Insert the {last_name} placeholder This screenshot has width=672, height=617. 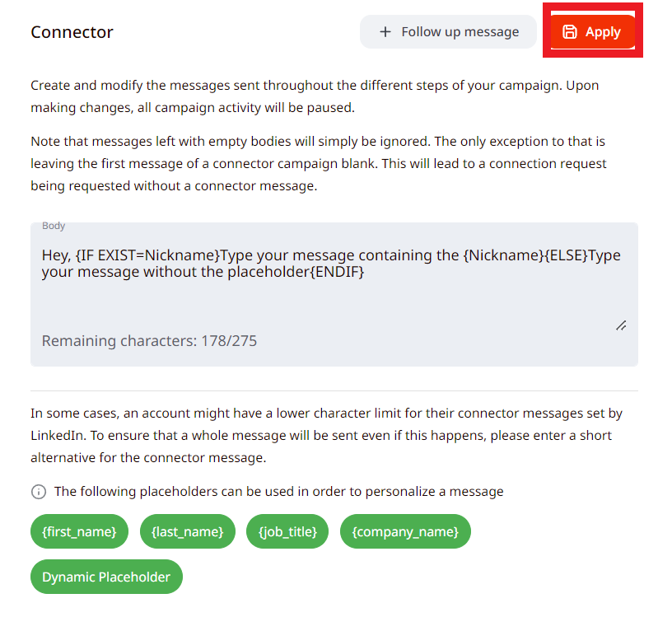[x=188, y=532]
